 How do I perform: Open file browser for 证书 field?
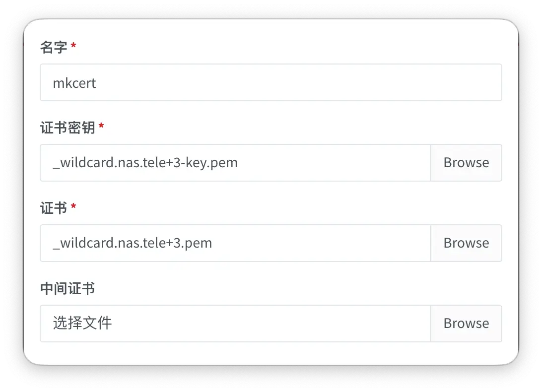pyautogui.click(x=466, y=243)
